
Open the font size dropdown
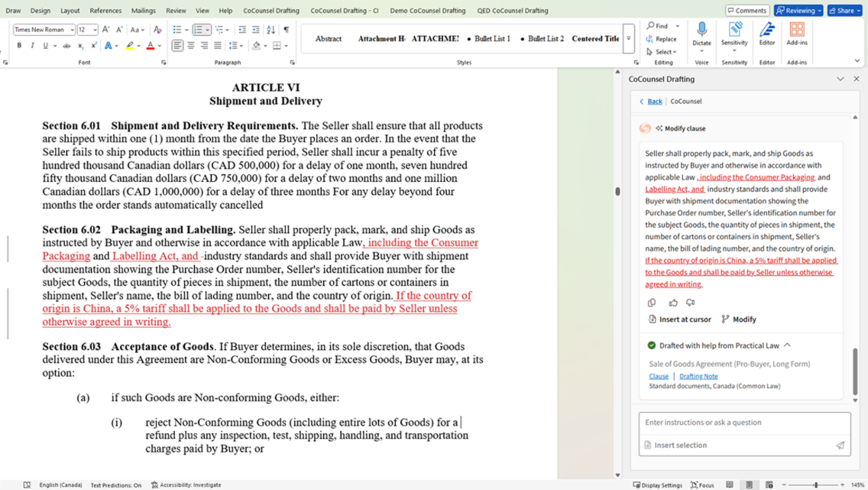[95, 29]
